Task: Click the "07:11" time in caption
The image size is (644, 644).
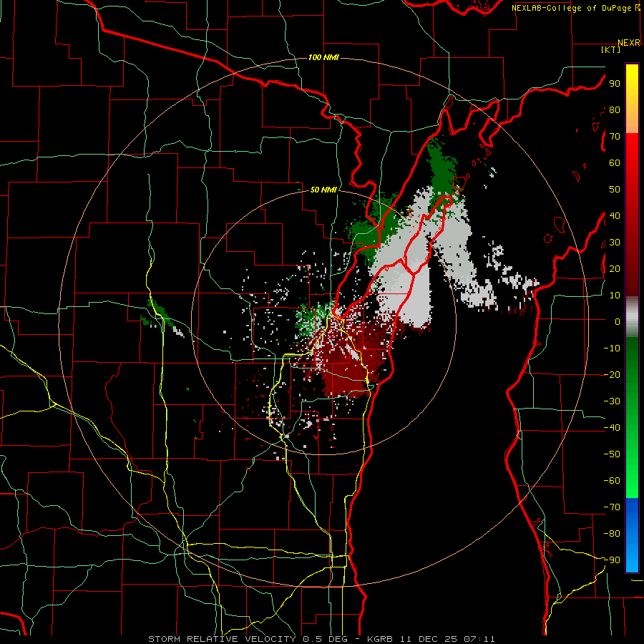Action: (x=479, y=639)
